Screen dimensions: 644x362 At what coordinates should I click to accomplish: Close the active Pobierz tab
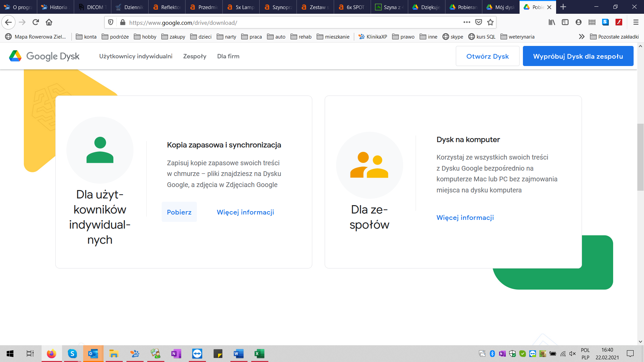[549, 7]
